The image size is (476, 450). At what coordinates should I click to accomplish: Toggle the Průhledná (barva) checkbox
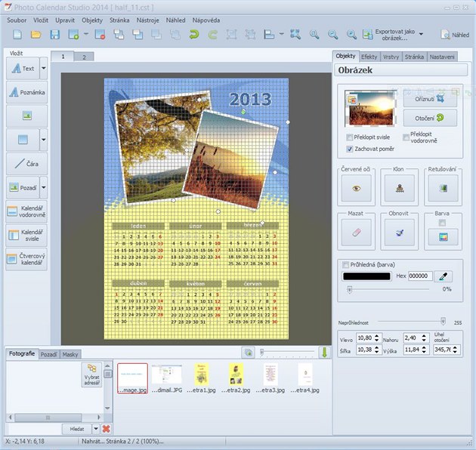345,264
